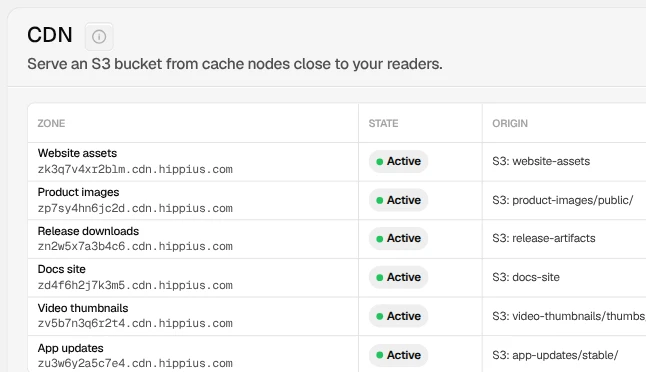Click the Serve an S3 bucket description text
The width and height of the screenshot is (646, 372).
[x=235, y=64]
